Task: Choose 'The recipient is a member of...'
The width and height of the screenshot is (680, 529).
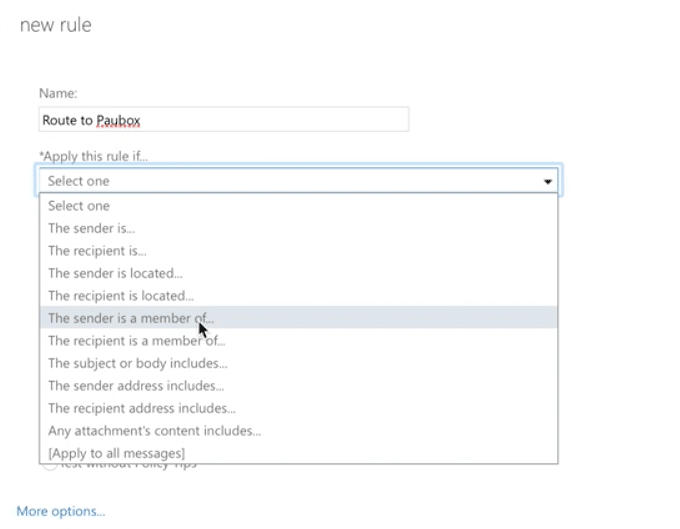Action: (x=136, y=341)
